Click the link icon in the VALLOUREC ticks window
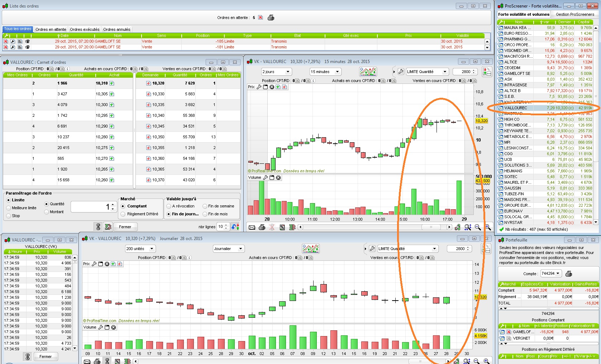This screenshot has width=601, height=364. coord(27,357)
